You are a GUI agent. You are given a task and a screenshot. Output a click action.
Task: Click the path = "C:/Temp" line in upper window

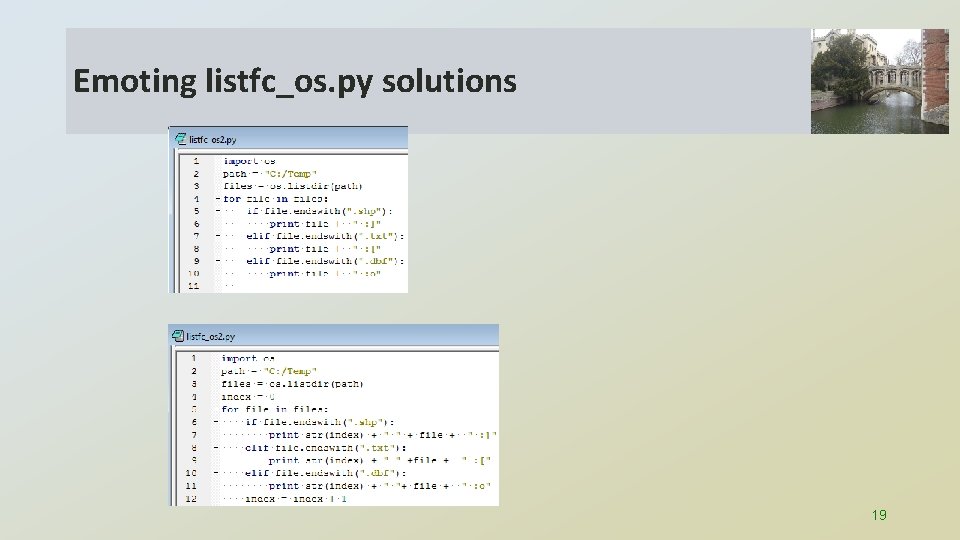point(270,174)
